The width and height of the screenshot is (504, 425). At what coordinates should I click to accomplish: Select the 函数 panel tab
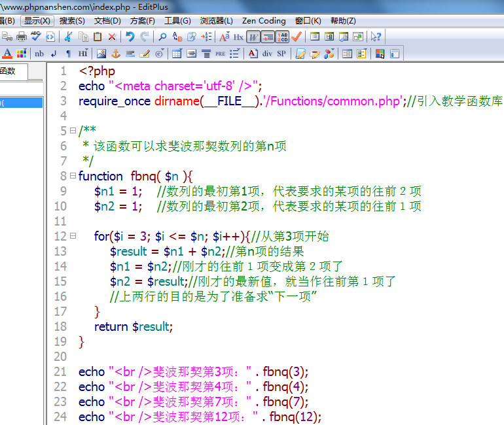pos(13,71)
